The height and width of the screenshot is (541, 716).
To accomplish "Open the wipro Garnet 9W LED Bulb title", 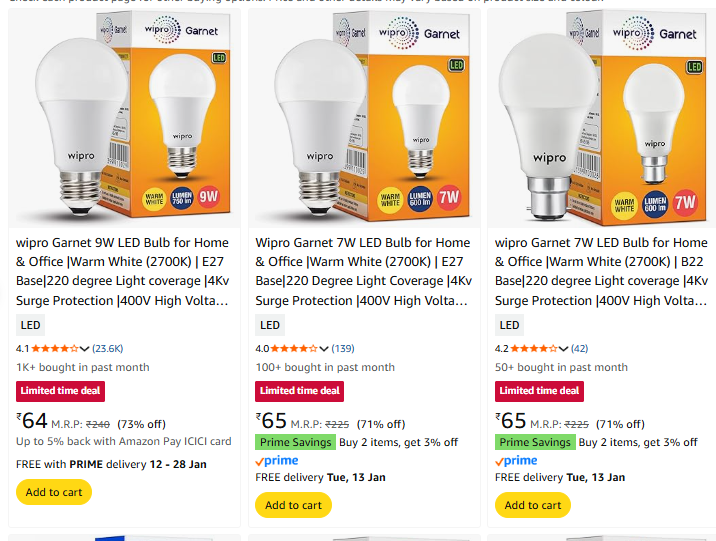I will (x=123, y=271).
